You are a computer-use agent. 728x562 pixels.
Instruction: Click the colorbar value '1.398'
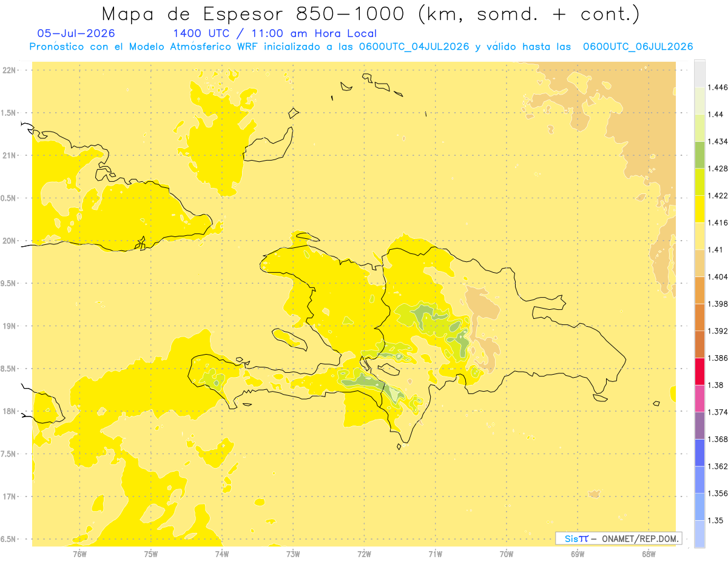(x=718, y=304)
